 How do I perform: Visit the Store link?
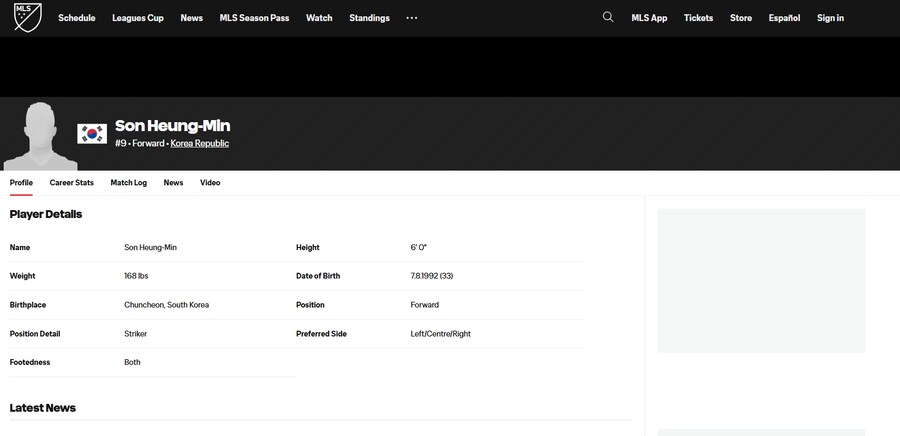(x=741, y=18)
